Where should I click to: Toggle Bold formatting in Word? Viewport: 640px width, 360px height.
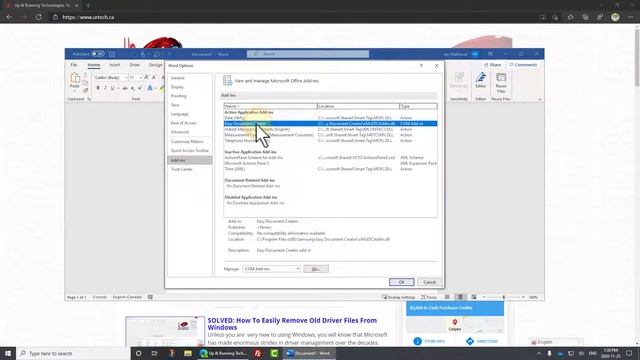pos(98,88)
